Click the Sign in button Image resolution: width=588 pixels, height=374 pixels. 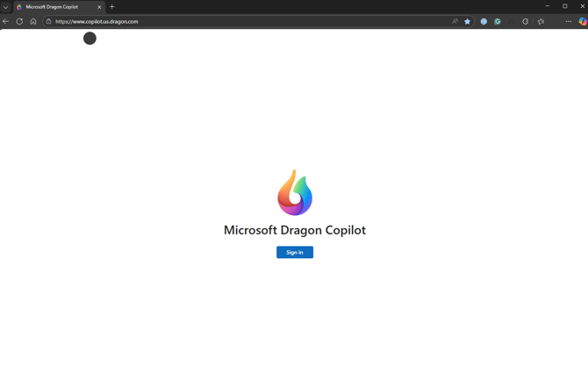tap(294, 252)
